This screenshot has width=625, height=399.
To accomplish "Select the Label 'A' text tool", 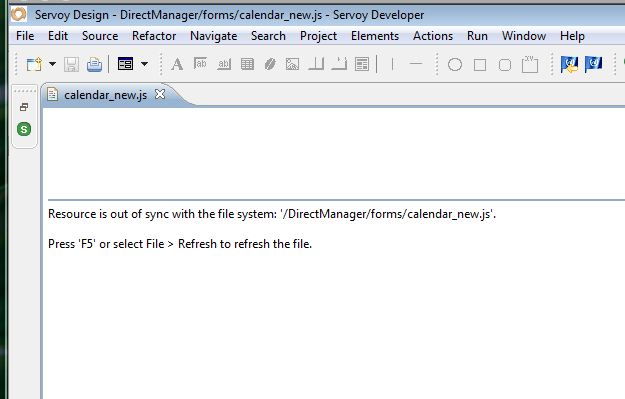I will (x=177, y=64).
